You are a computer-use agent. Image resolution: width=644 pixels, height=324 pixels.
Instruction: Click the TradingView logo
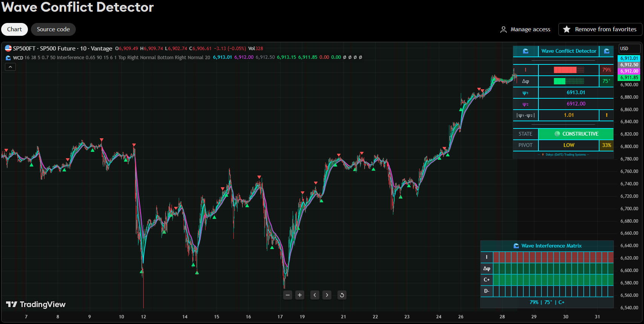tap(36, 304)
